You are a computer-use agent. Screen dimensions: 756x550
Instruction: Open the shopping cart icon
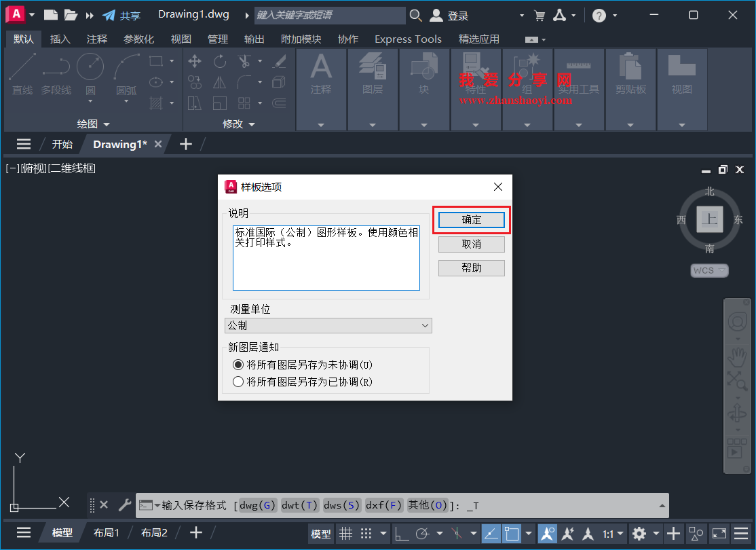tap(540, 16)
